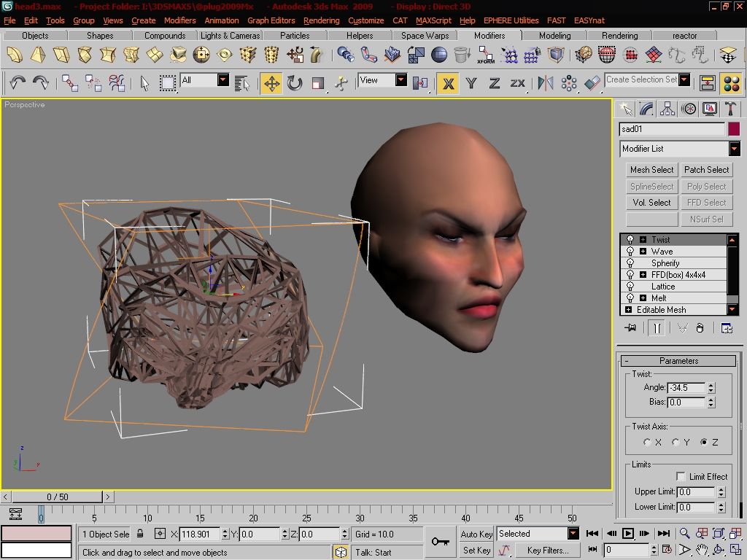The image size is (747, 560).
Task: Click the Redo arrow in the main toolbar
Action: [41, 83]
